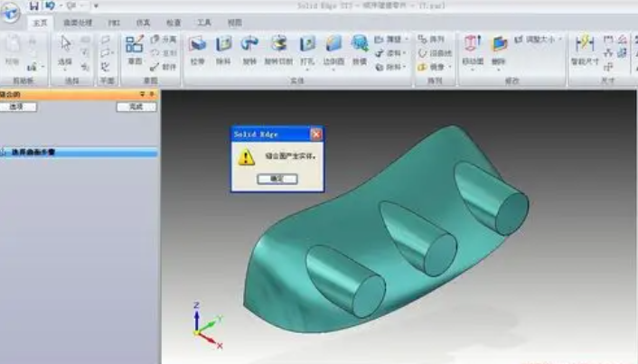Screen dimensions: 638x364
Task: Open the Tools (工具) ribbon tab
Action: [x=204, y=21]
